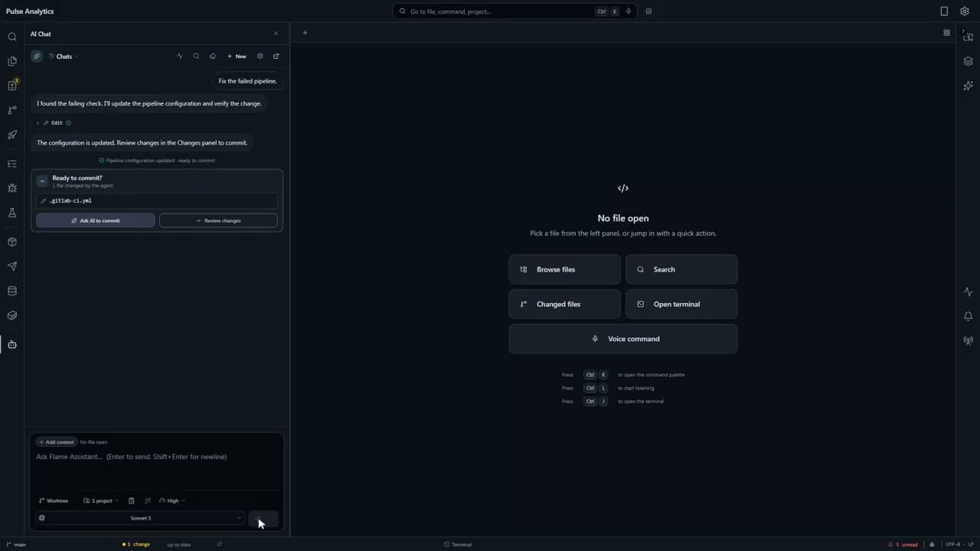Click Voice command quick action
980x551 pixels.
[623, 339]
